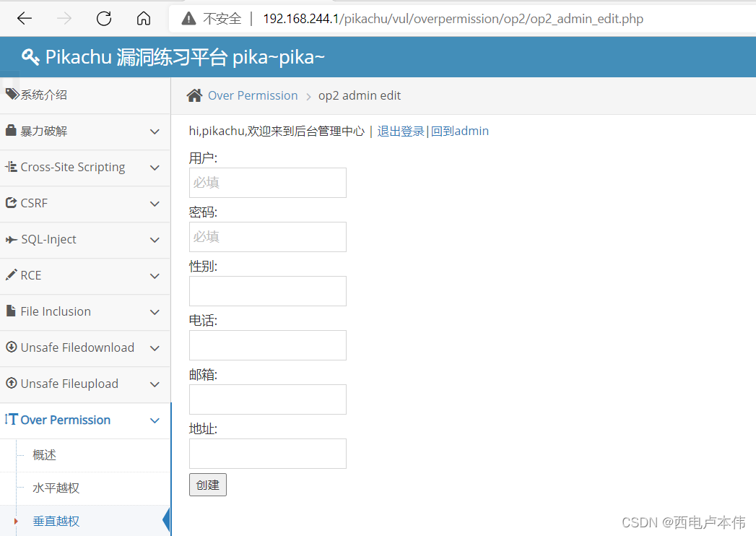Click the Unsafe Filedownload download icon
This screenshot has width=756, height=536.
(11, 347)
